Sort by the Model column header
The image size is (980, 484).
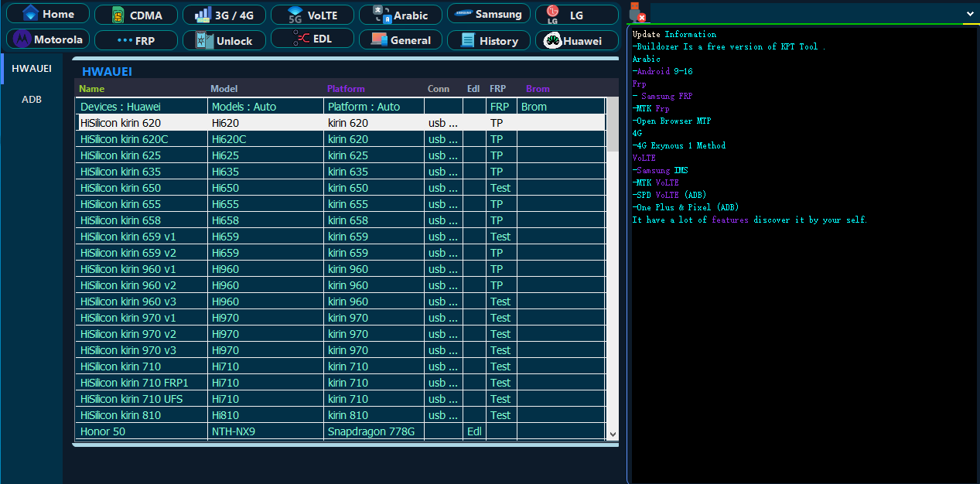[x=224, y=89]
